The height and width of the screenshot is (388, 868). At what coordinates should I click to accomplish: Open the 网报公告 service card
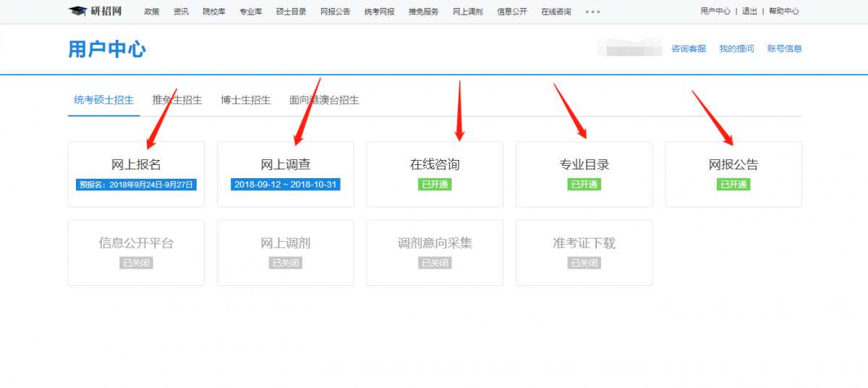click(733, 174)
